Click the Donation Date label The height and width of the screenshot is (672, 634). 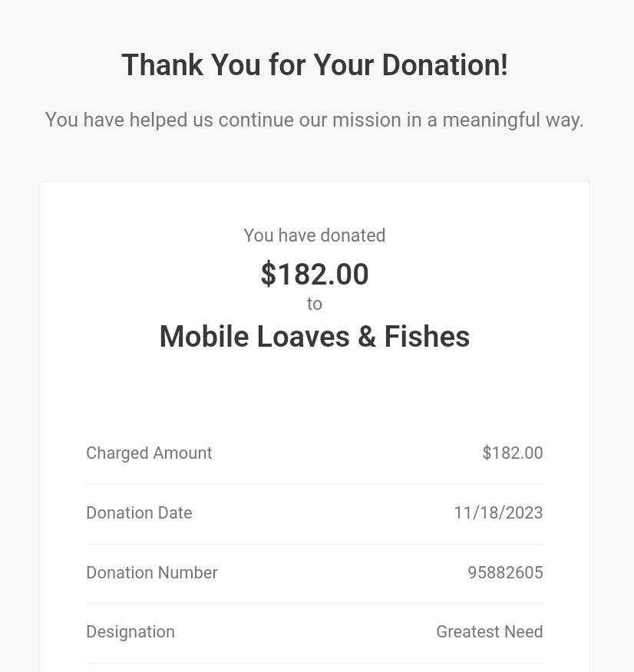140,512
